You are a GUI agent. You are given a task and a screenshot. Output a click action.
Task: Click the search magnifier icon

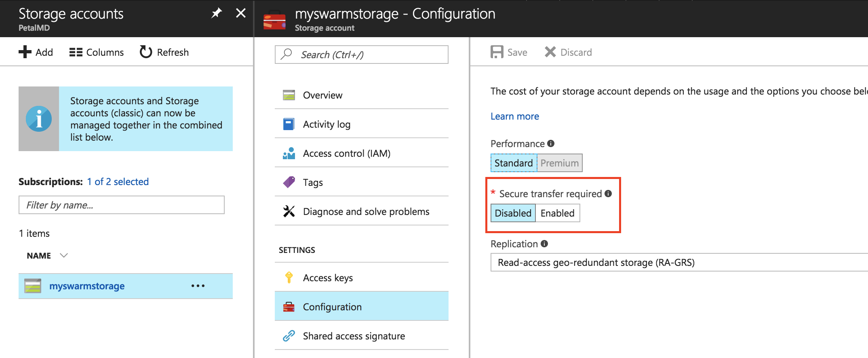click(x=287, y=54)
